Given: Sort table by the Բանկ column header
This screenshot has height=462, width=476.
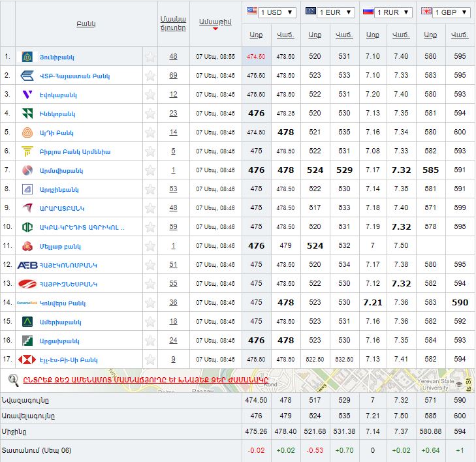Looking at the screenshot, I should click(86, 24).
